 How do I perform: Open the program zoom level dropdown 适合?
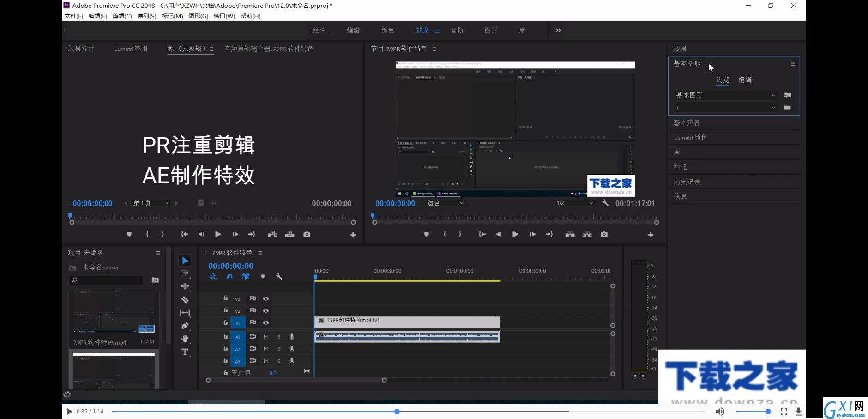point(445,203)
